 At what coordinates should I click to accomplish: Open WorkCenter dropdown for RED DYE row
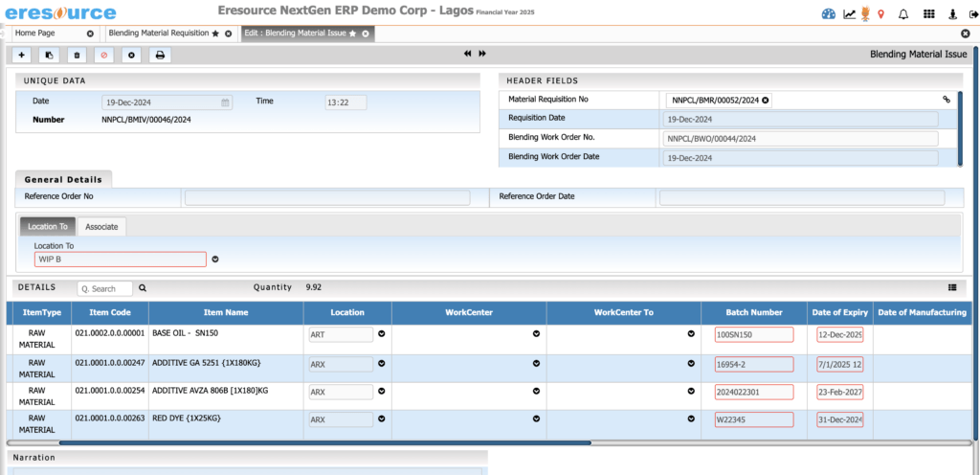coord(536,419)
